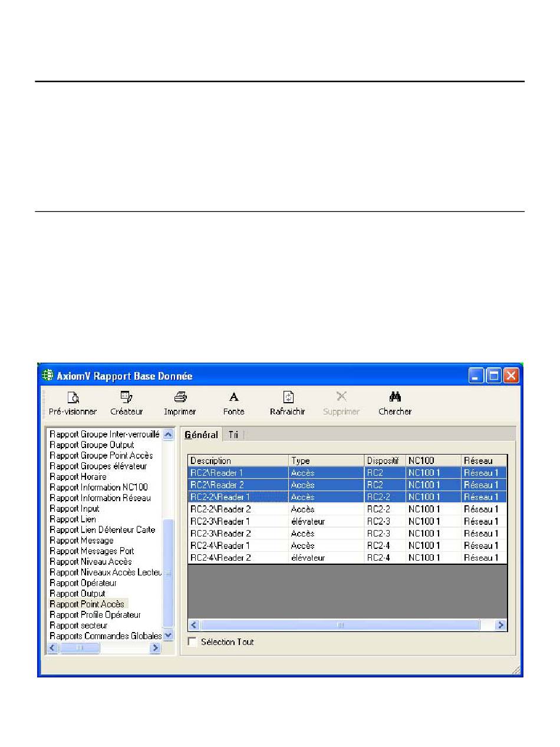
Task: Select row RC2-3\Reader 2
Action: coord(347,534)
